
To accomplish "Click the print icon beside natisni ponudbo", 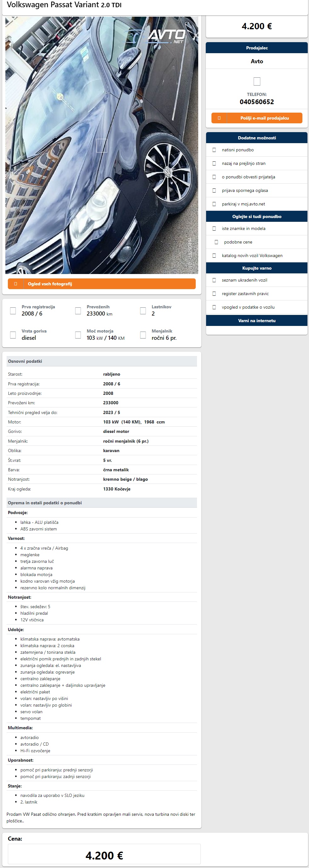I will (214, 150).
